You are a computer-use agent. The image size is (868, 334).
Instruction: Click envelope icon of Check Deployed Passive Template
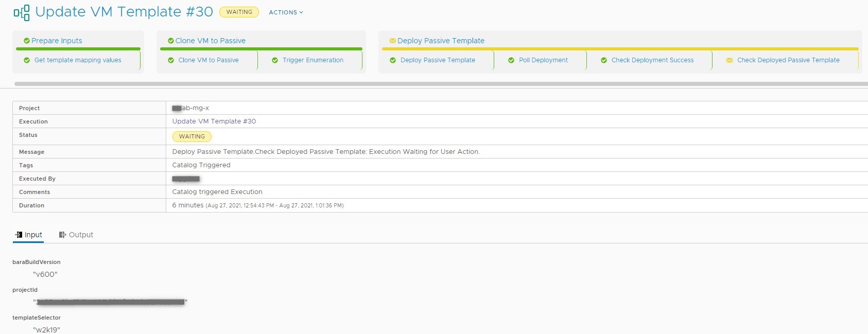[x=729, y=60]
